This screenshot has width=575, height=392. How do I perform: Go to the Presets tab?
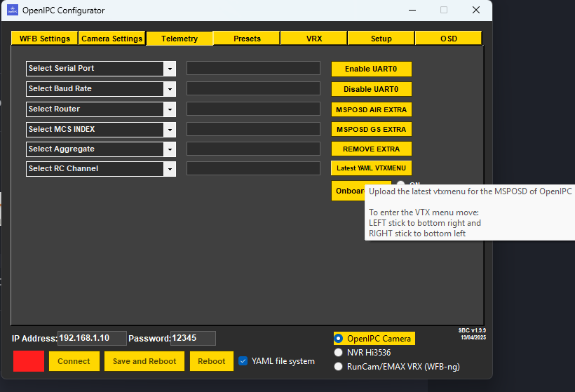[x=247, y=39]
